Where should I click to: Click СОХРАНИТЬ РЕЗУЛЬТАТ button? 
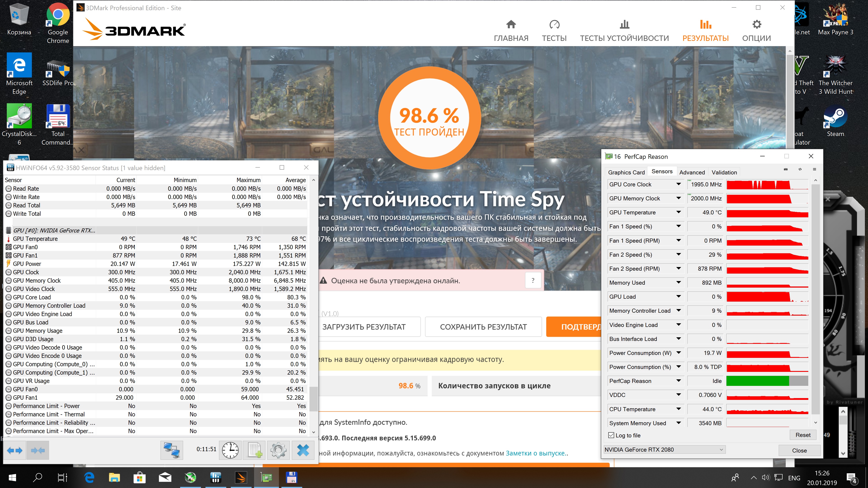tap(483, 327)
